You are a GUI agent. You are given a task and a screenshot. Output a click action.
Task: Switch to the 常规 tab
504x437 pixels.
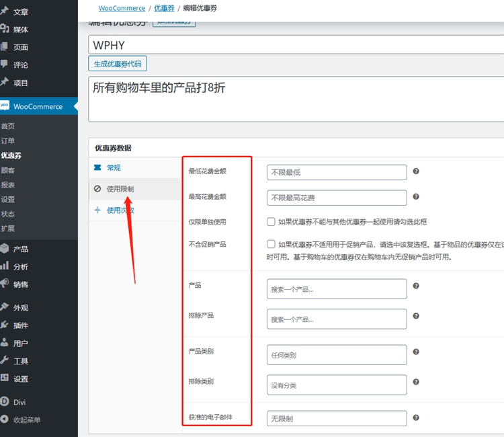click(135, 167)
